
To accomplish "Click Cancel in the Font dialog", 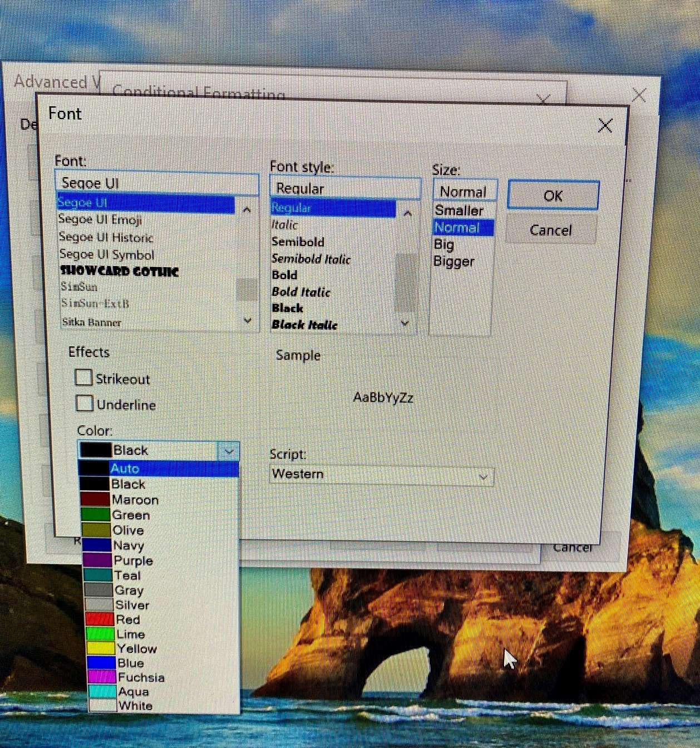I will tap(551, 230).
